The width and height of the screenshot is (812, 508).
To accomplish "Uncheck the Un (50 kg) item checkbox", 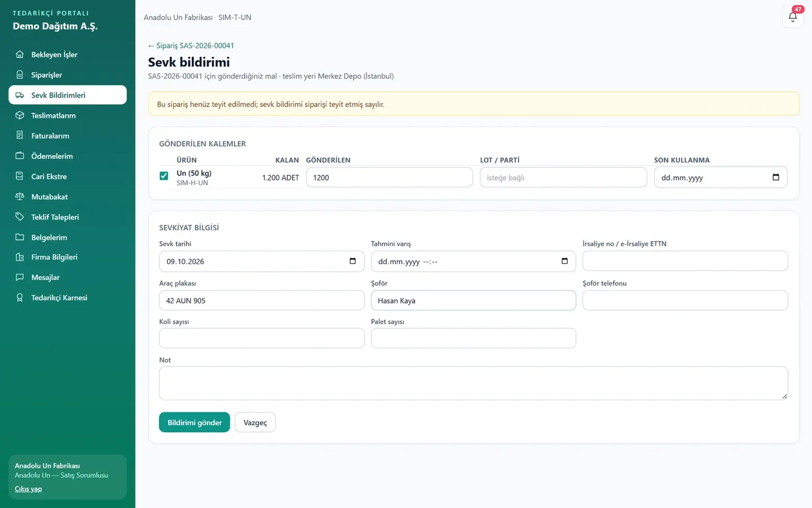I will point(164,176).
